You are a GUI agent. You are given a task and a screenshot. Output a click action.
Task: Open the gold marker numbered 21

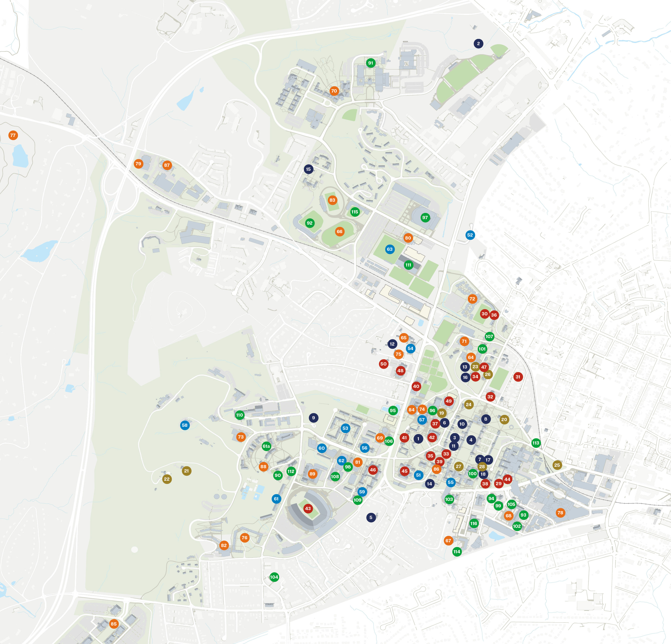(x=186, y=471)
